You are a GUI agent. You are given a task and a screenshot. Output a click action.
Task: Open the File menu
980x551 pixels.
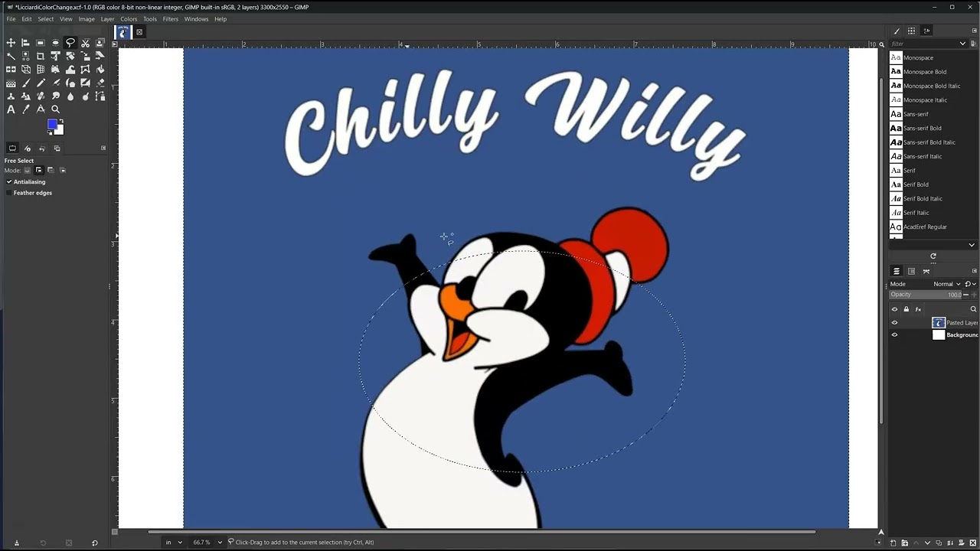click(11, 19)
